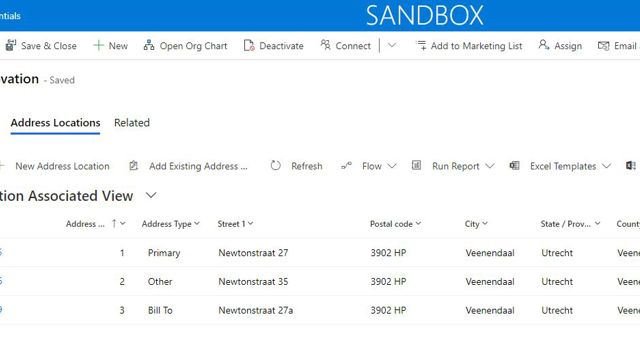Screen dimensions: 640x360
Task: Click 3902 HP in the Bill To row
Action: point(388,310)
